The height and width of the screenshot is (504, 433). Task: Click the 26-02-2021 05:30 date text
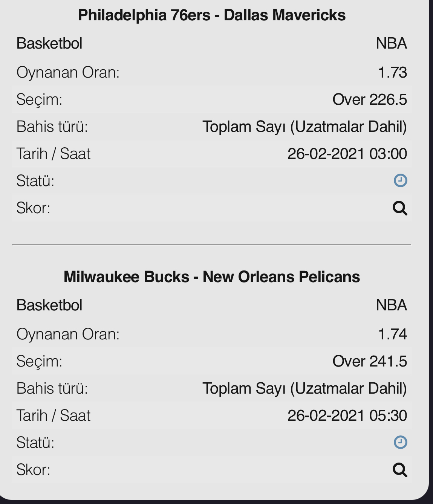[x=347, y=415]
